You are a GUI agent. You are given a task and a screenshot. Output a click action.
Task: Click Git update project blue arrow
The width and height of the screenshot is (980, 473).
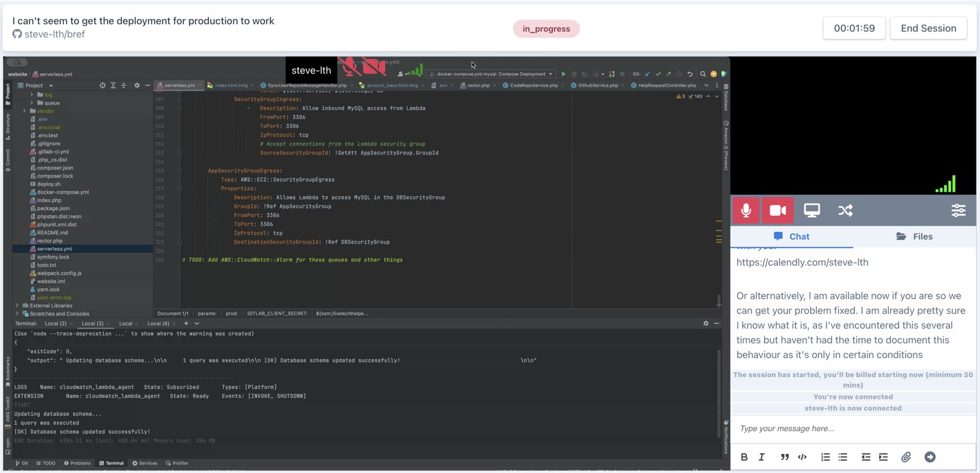pos(647,74)
